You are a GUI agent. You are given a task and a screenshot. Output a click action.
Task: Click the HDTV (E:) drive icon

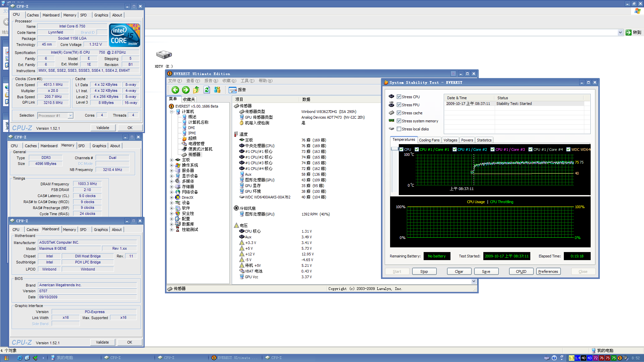coord(164,55)
